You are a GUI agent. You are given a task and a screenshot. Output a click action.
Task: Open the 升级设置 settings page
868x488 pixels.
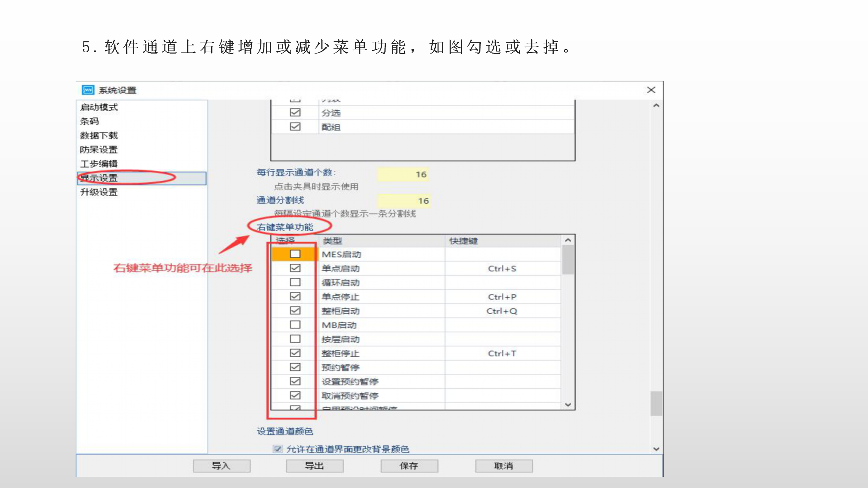coord(99,192)
